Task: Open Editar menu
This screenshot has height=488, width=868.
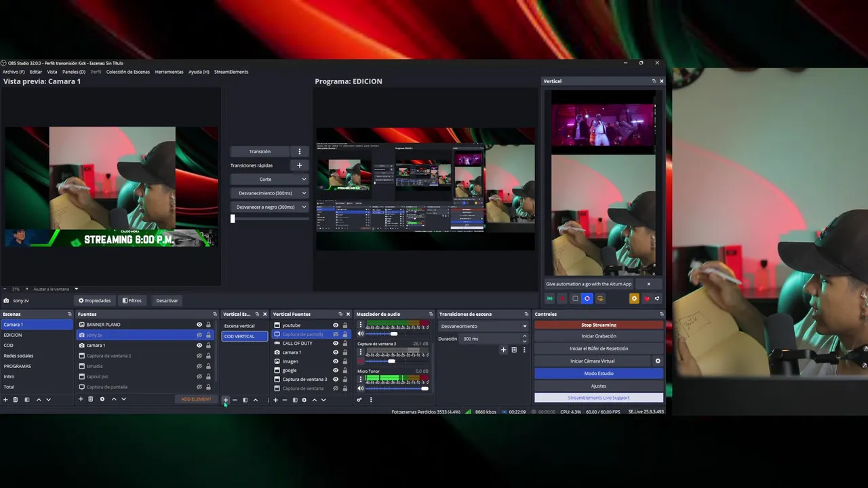Action: tap(36, 72)
